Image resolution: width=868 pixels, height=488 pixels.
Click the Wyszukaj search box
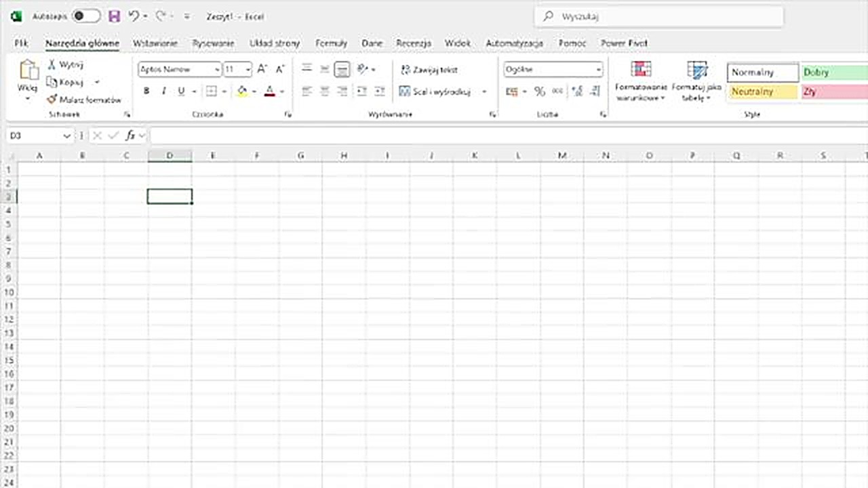point(658,16)
